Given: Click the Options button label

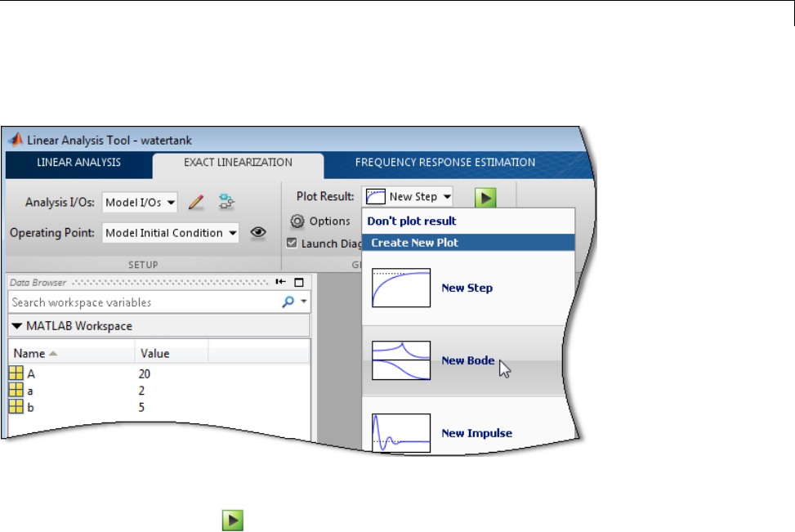Looking at the screenshot, I should tap(329, 221).
